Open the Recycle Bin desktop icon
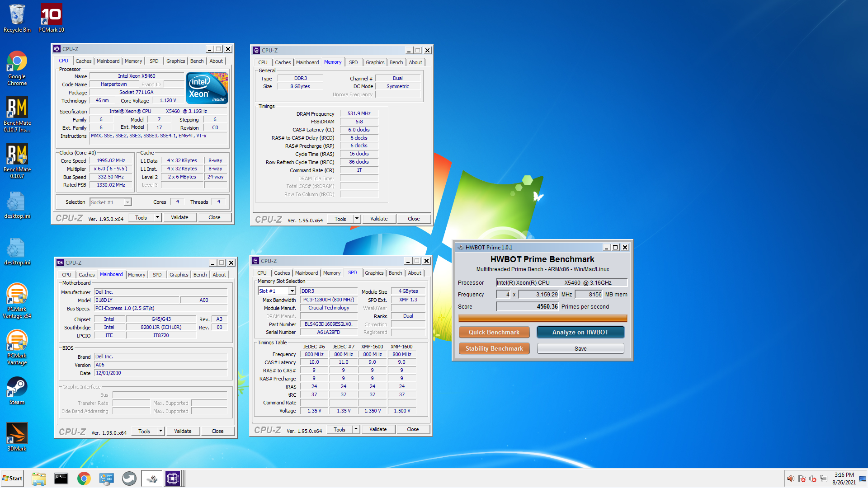This screenshot has height=488, width=868. click(x=17, y=18)
